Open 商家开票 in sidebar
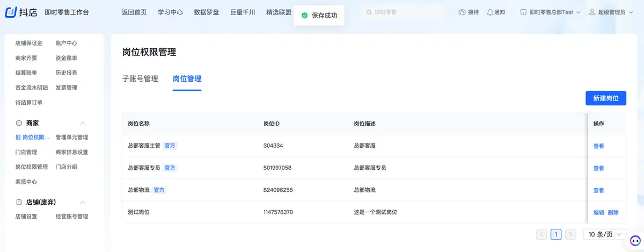644x252 pixels. (26, 58)
